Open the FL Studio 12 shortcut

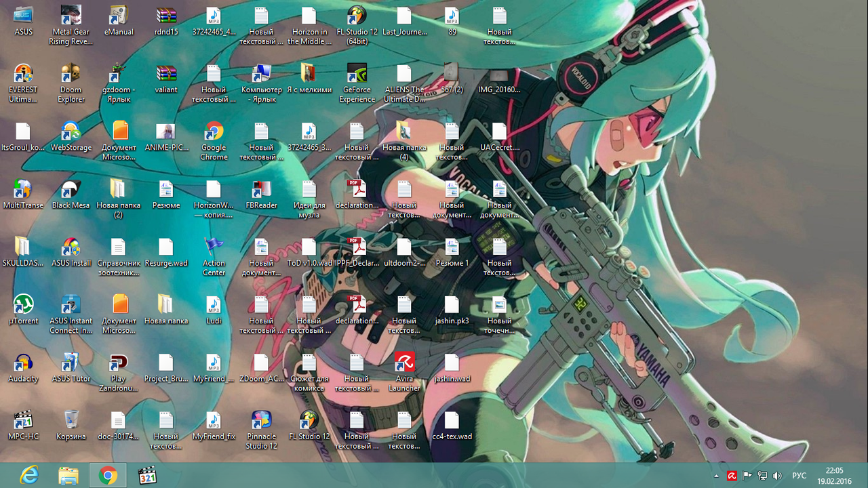[x=309, y=426]
